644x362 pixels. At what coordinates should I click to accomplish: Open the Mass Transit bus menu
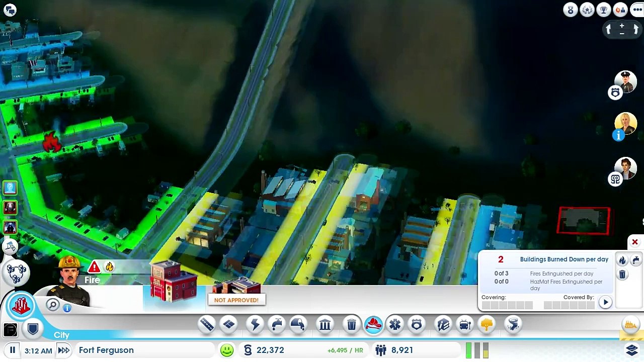tap(465, 324)
